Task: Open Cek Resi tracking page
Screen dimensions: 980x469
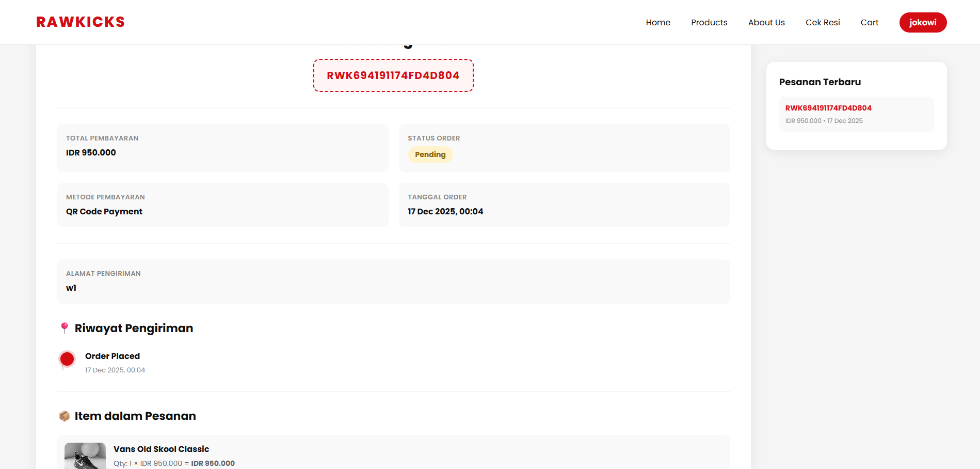Action: [823, 22]
